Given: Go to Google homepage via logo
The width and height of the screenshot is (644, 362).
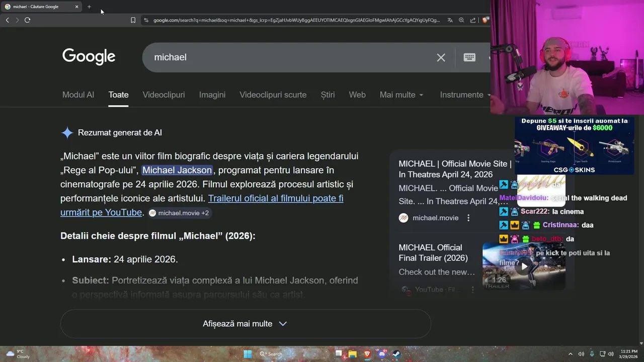Looking at the screenshot, I should 89,57.
